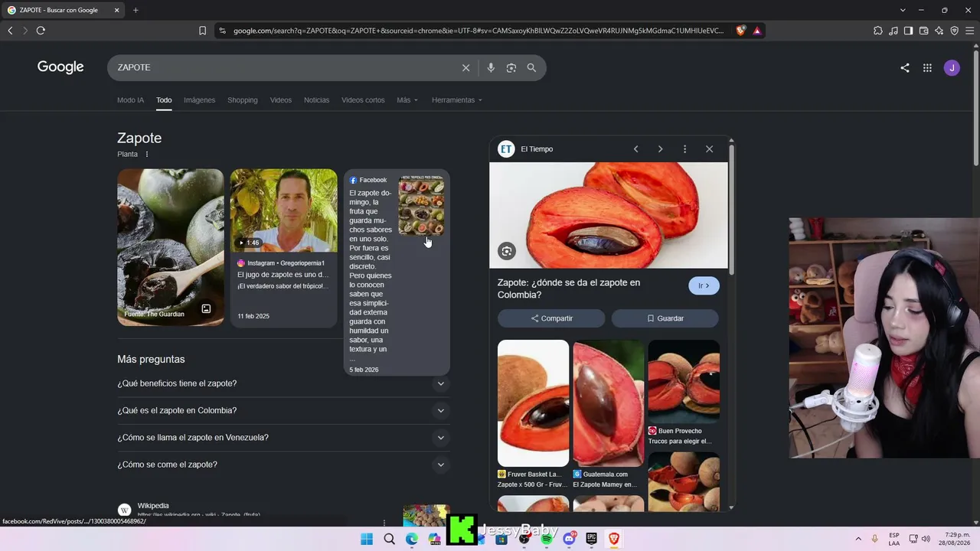Click the share icon next to Google apps
The width and height of the screenshot is (980, 551).
coord(905,67)
